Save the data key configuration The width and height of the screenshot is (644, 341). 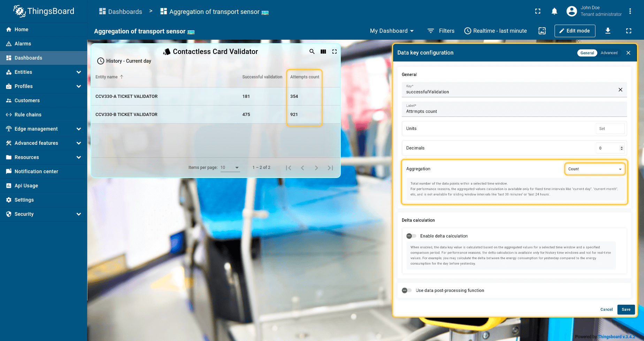coord(626,309)
